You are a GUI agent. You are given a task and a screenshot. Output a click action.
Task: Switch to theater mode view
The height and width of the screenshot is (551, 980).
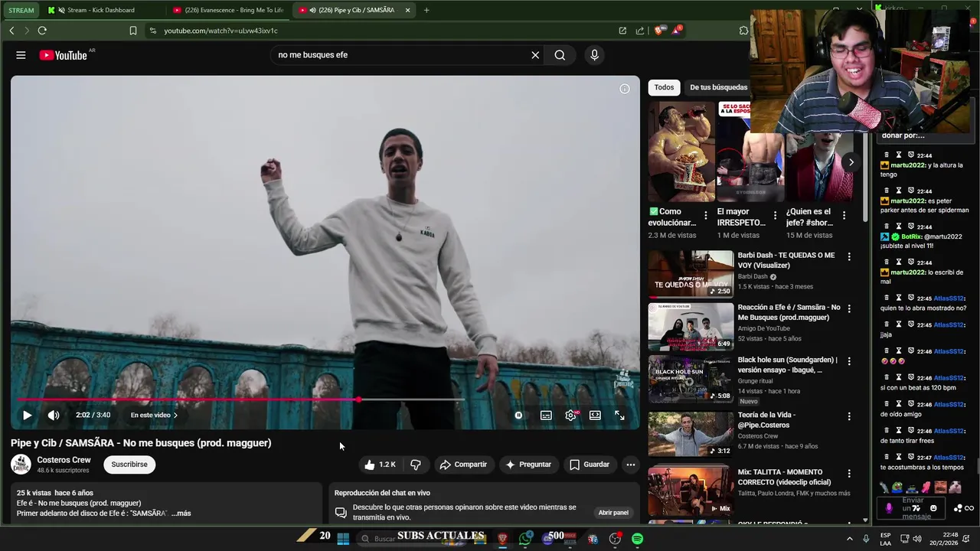click(595, 416)
